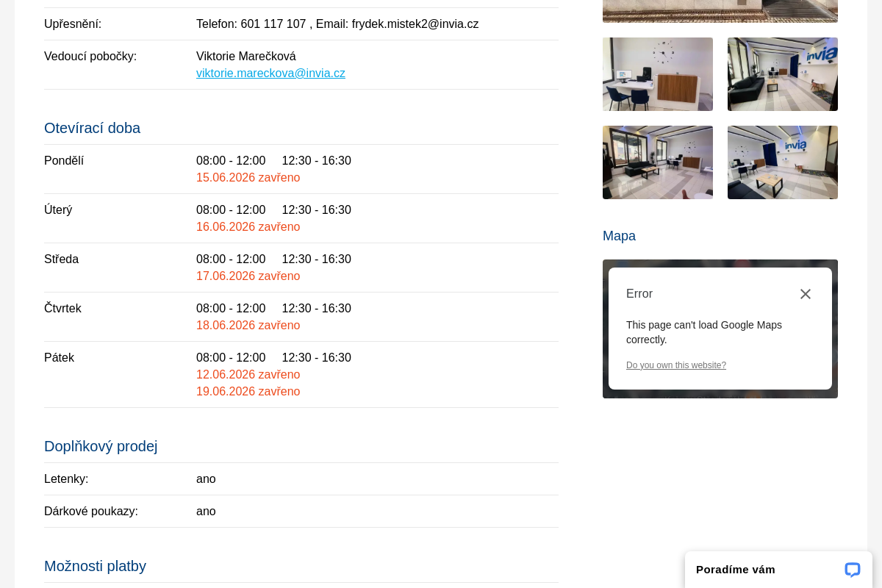The height and width of the screenshot is (588, 882).
Task: Select the 'Error' dialog title
Action: pyautogui.click(x=639, y=294)
